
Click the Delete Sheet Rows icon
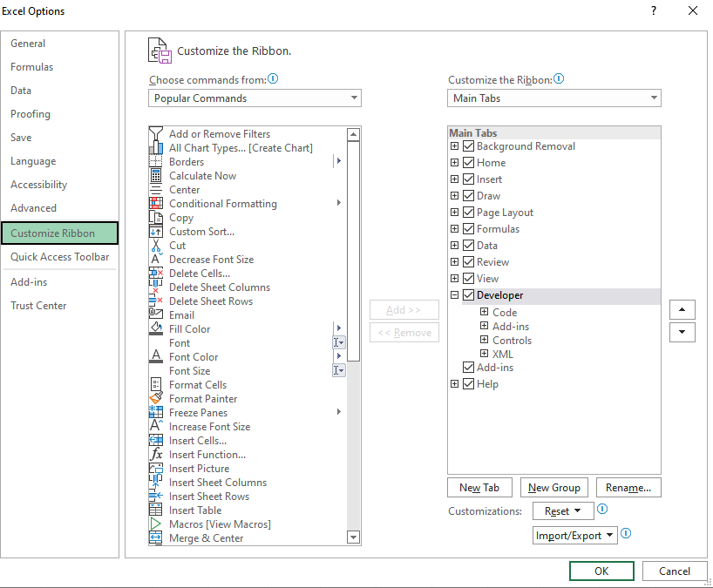[156, 301]
